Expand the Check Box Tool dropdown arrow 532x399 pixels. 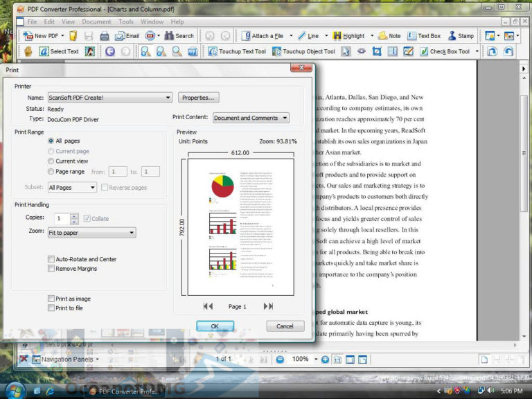(x=477, y=51)
